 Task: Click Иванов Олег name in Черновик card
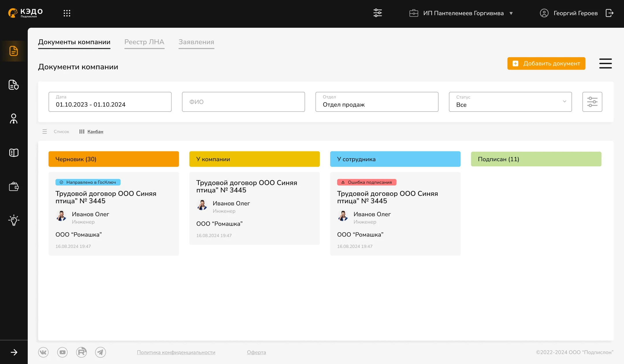(x=90, y=214)
